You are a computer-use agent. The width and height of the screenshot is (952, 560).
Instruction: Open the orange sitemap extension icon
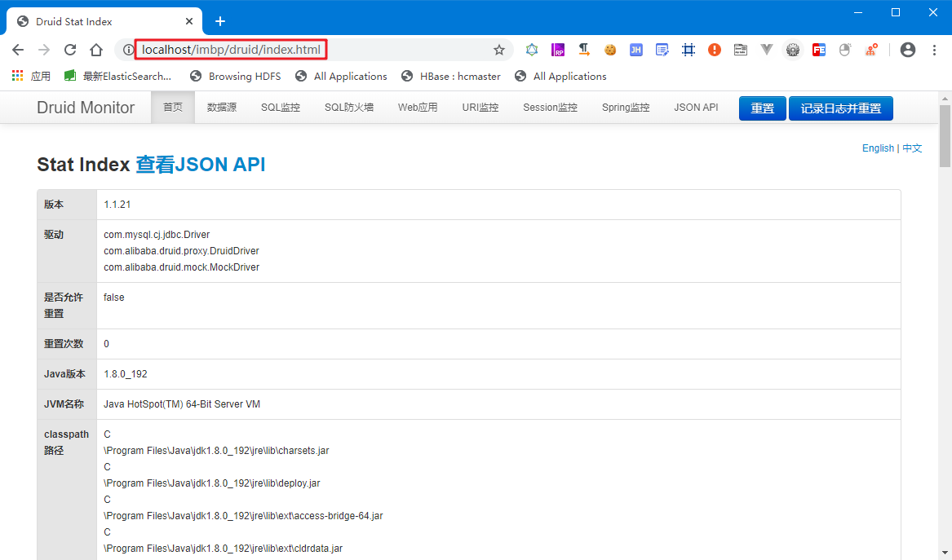coord(871,50)
